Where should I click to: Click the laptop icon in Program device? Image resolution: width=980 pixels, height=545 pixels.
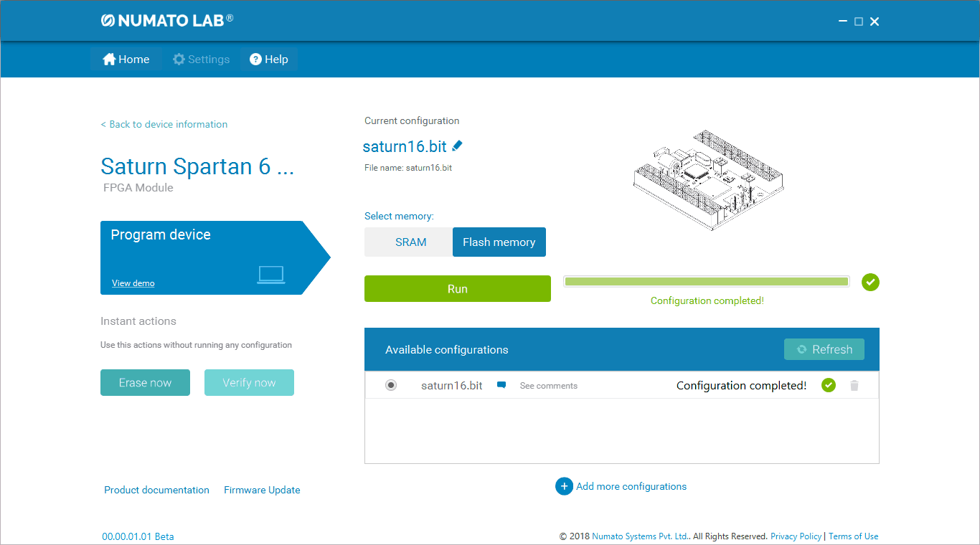(x=270, y=275)
